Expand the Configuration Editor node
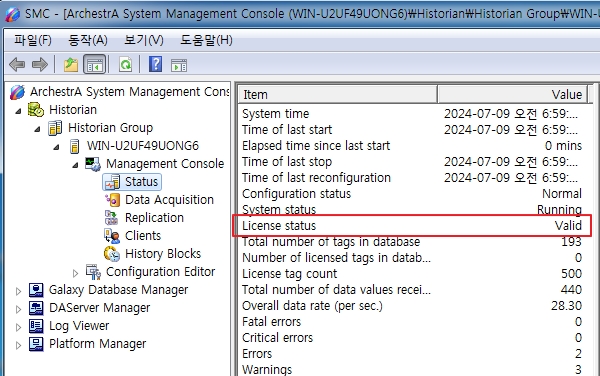The image size is (600, 376). click(75, 273)
